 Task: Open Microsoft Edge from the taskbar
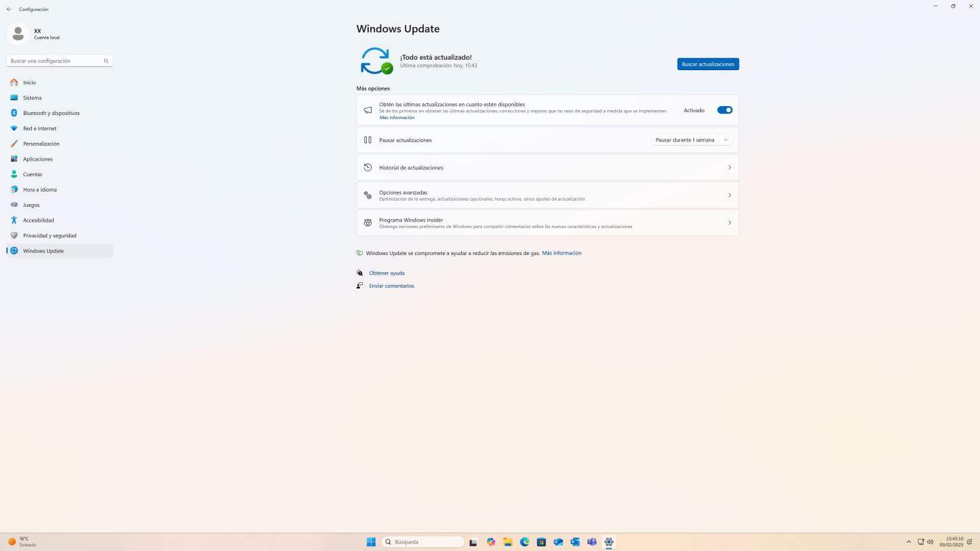525,542
